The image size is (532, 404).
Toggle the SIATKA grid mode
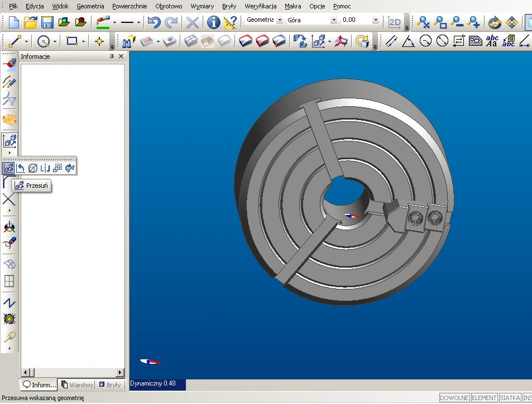(x=510, y=397)
